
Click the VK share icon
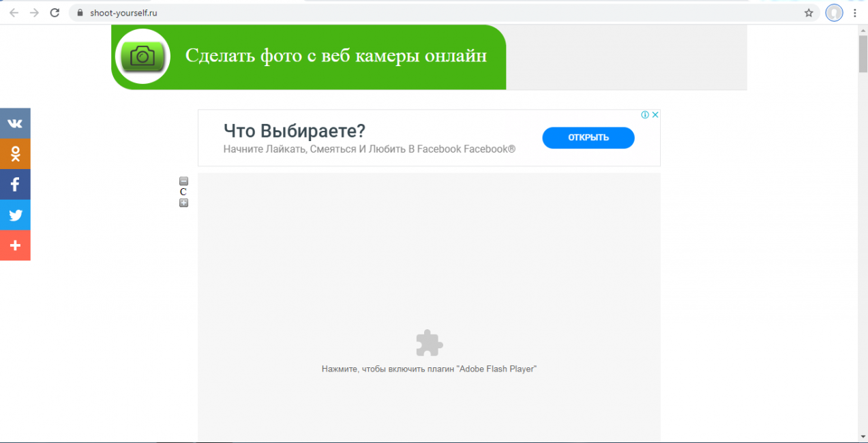[15, 123]
